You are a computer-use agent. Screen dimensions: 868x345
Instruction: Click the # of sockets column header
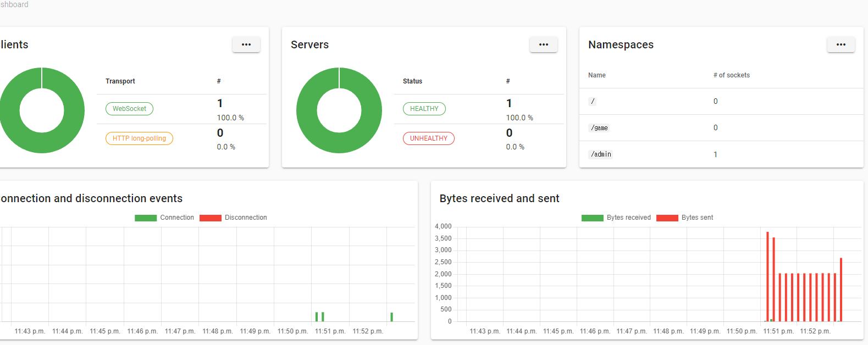(732, 75)
